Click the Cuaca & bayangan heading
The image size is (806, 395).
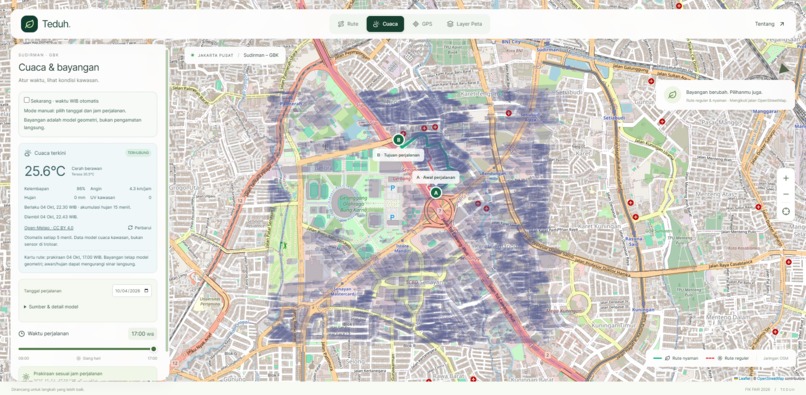point(59,67)
